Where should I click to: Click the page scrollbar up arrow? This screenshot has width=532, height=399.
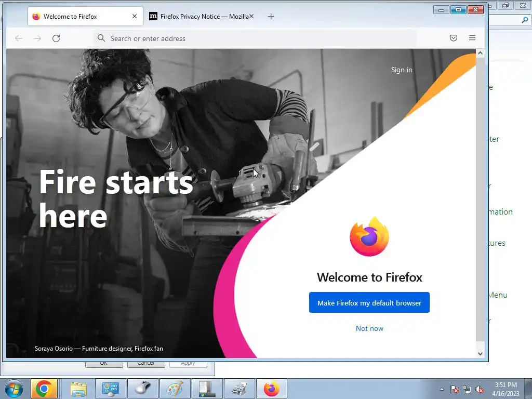coord(480,53)
